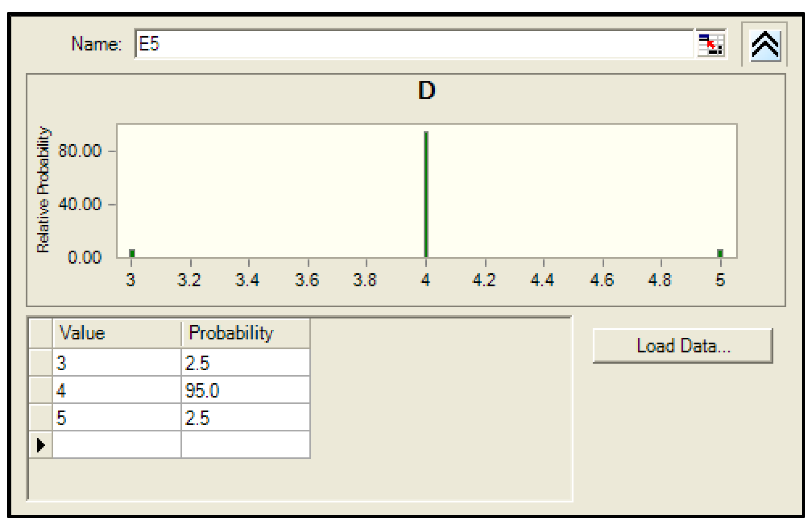
Task: Click the empty Value cell in new row
Action: coord(117,445)
